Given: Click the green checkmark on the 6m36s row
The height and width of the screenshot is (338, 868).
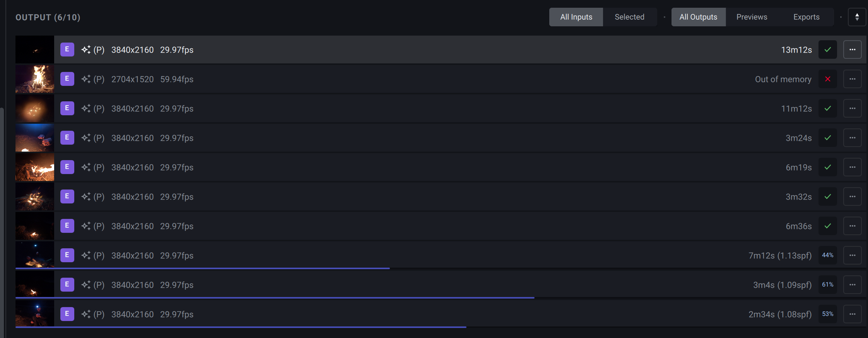Looking at the screenshot, I should tap(827, 226).
